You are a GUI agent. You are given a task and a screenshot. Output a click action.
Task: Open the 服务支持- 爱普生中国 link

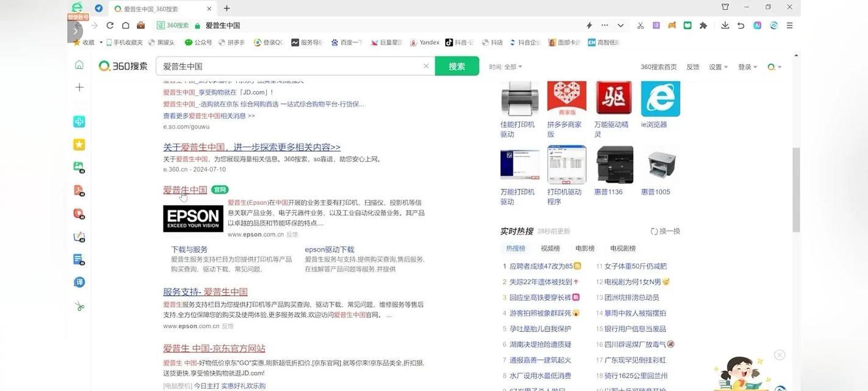point(205,291)
